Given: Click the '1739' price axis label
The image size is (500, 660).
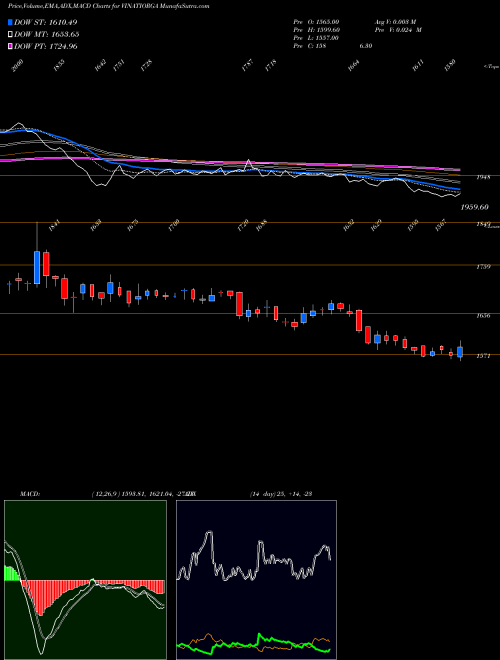Looking at the screenshot, I should point(483,267).
